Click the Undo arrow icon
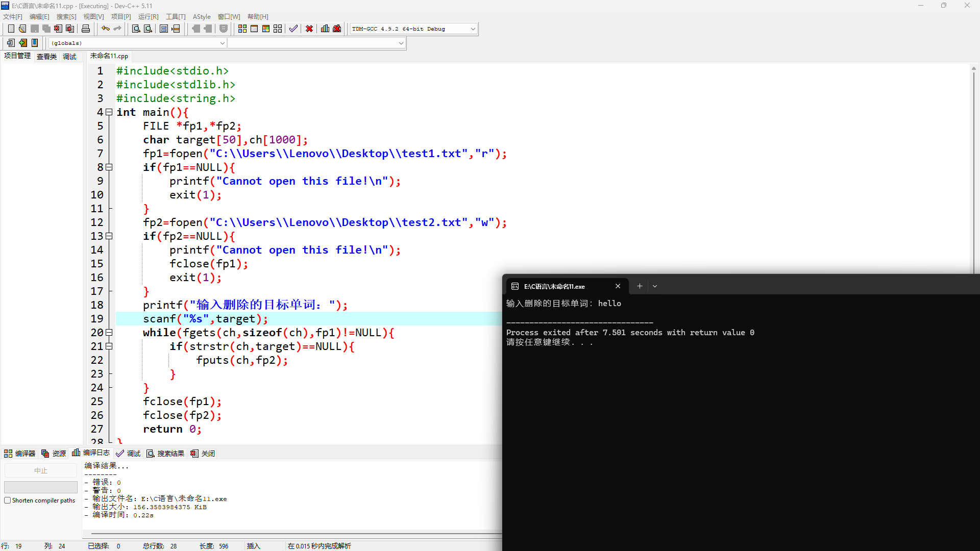 (105, 29)
